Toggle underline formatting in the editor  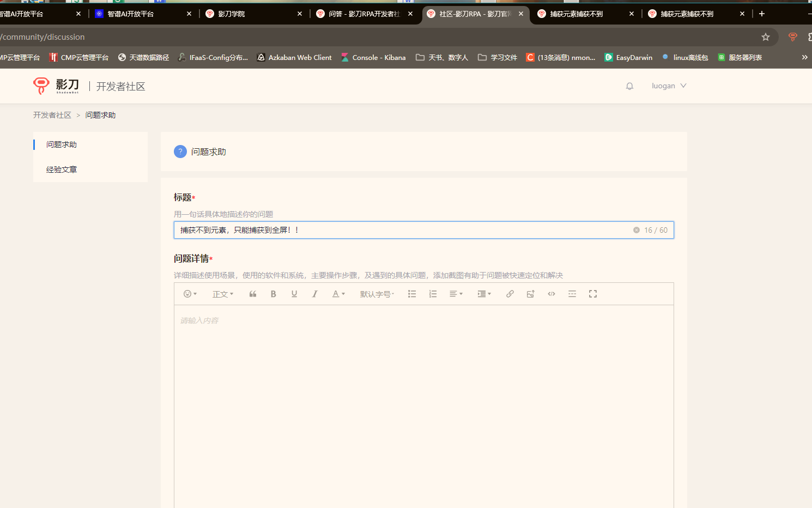click(x=294, y=294)
